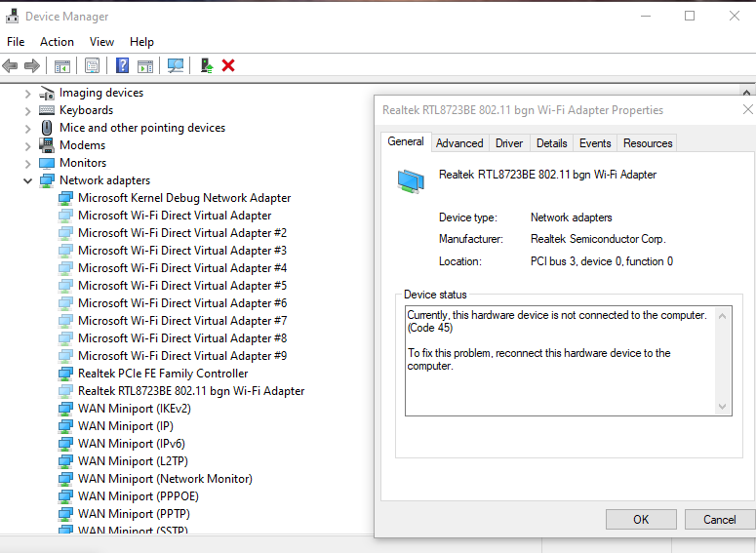Select WAN Miniport (PPTP) entry
756x553 pixels.
(134, 514)
